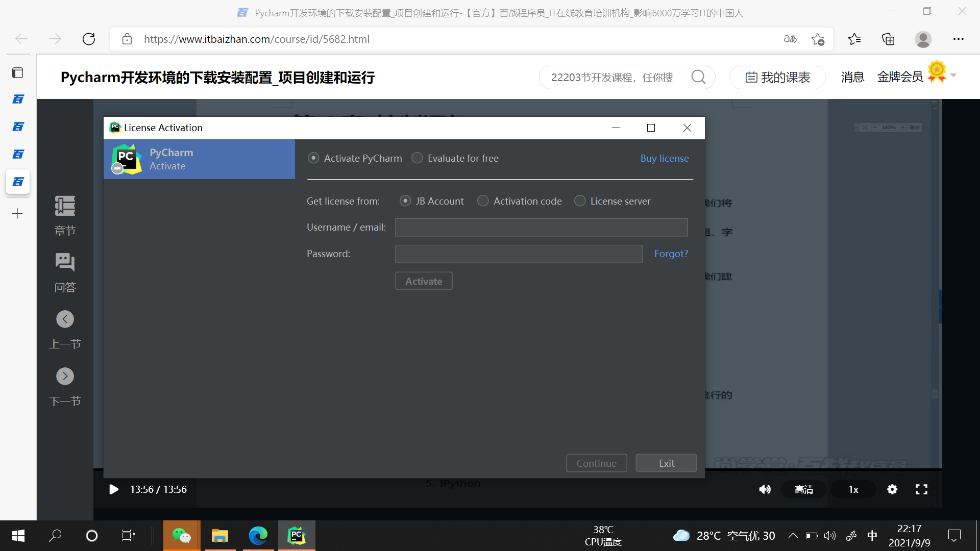Open 高清 video quality menu

(x=804, y=490)
